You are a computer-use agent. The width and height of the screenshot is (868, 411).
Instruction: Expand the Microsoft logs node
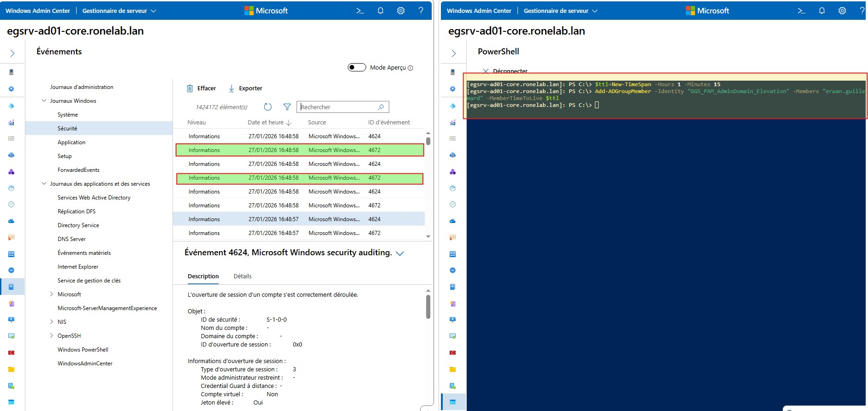(51, 294)
